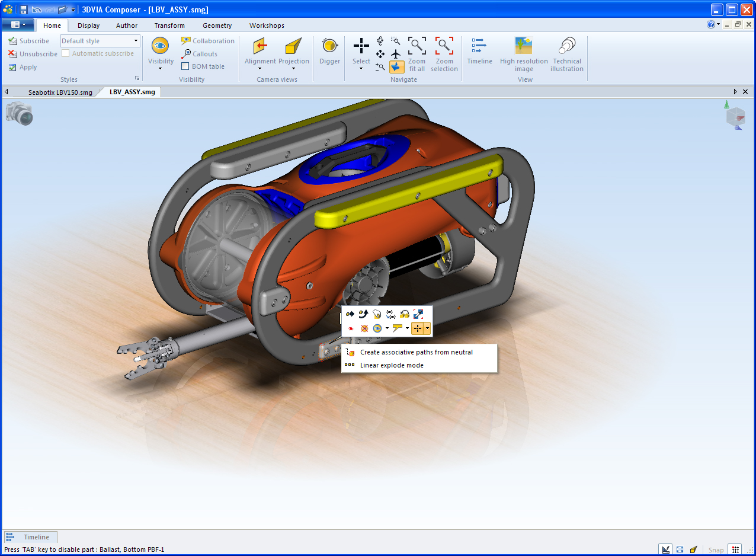Image resolution: width=756 pixels, height=556 pixels.
Task: Launch Technical illustration tool
Action: click(x=567, y=46)
